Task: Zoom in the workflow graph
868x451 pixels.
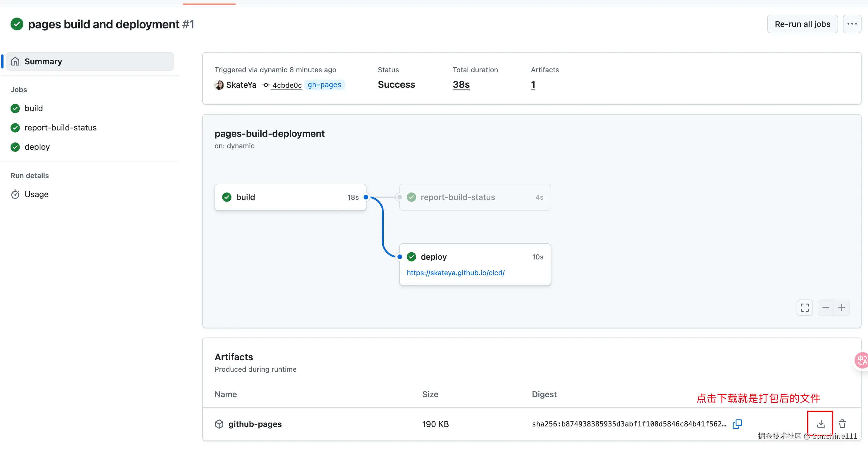Action: (x=841, y=307)
